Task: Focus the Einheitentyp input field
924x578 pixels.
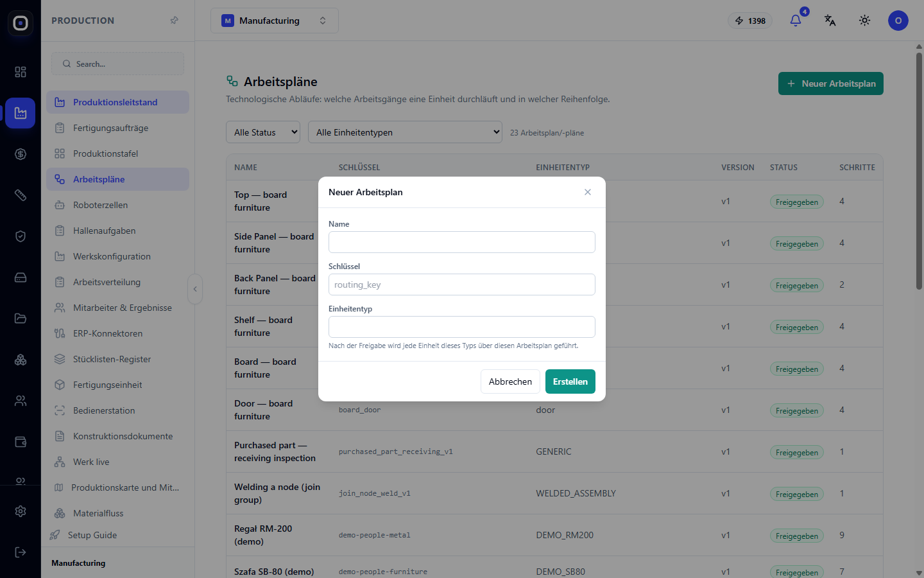Action: click(x=462, y=327)
